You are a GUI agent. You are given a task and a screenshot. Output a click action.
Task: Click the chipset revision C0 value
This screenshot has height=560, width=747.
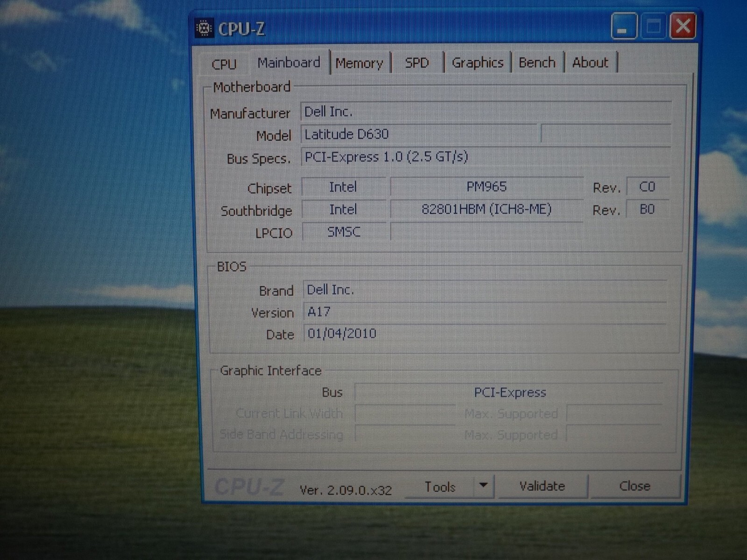(648, 187)
